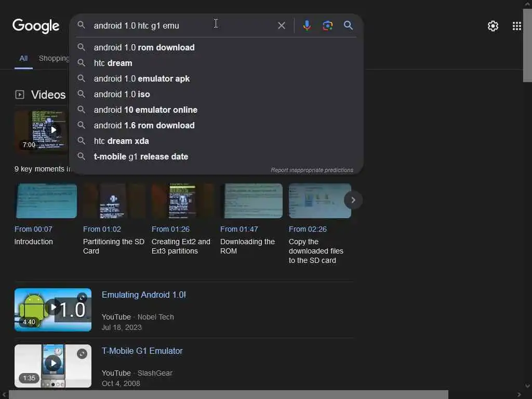This screenshot has height=399, width=532.
Task: Click the Videos section heading
Action: click(x=48, y=95)
